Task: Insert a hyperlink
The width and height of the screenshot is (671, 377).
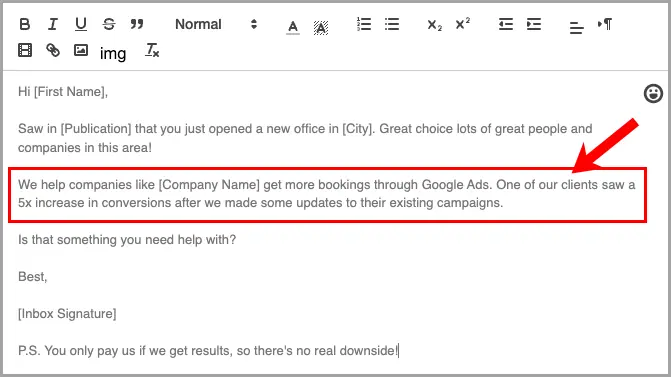Action: coord(53,50)
